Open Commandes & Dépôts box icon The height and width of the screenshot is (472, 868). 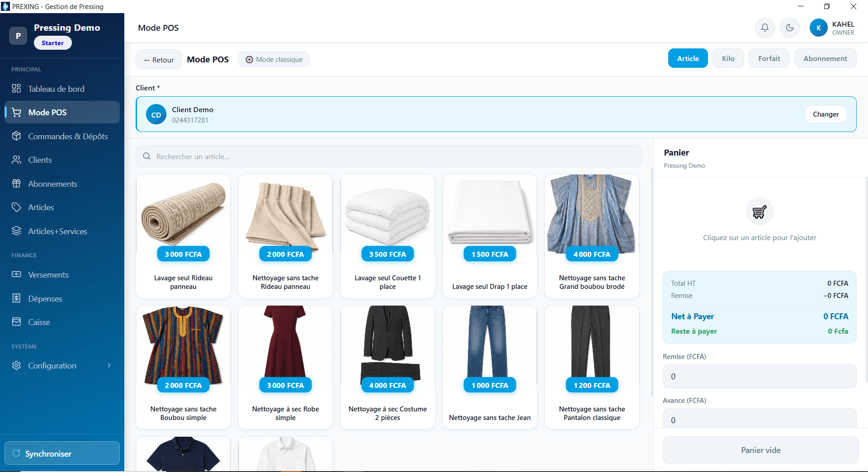pyautogui.click(x=16, y=136)
